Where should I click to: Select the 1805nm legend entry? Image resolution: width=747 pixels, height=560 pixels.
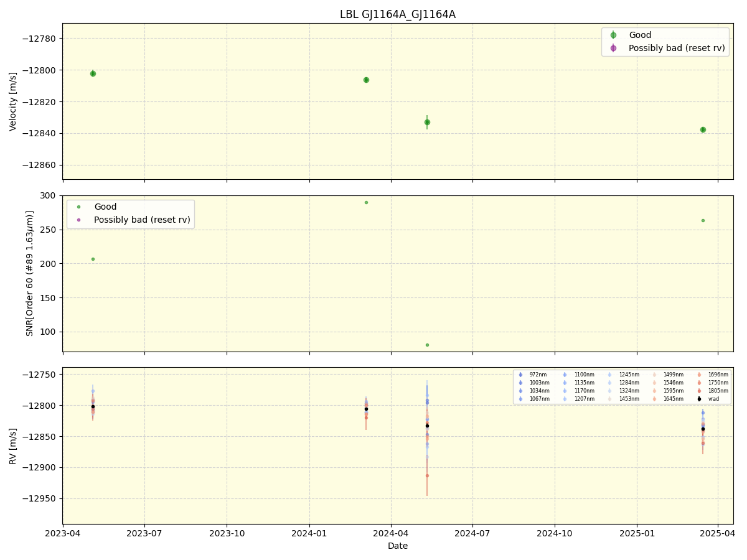[x=714, y=391]
